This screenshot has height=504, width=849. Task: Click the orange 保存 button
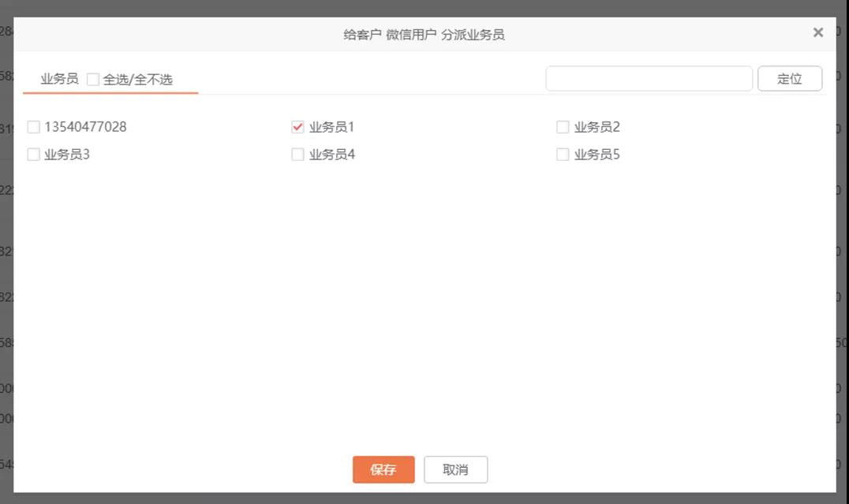click(x=383, y=469)
